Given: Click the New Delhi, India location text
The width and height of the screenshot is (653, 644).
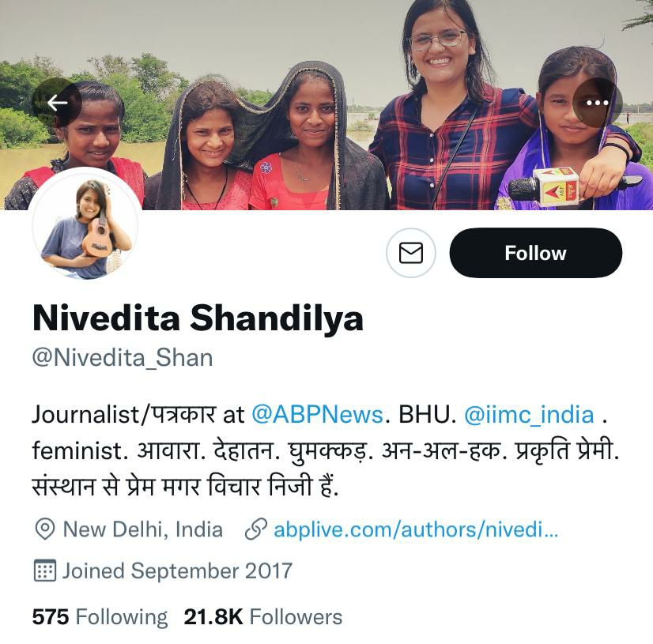Looking at the screenshot, I should click(143, 529).
